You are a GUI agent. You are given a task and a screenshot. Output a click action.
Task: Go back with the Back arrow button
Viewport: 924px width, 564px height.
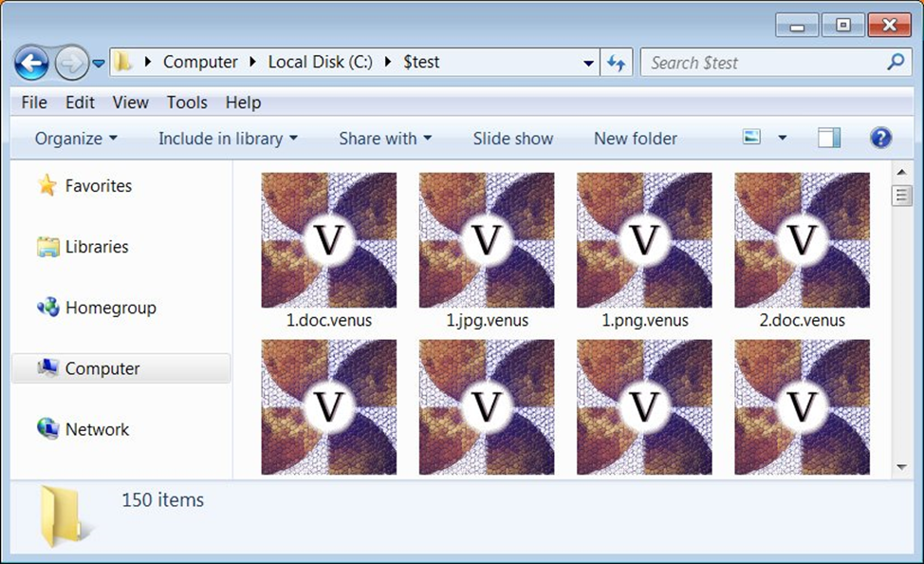[x=31, y=63]
